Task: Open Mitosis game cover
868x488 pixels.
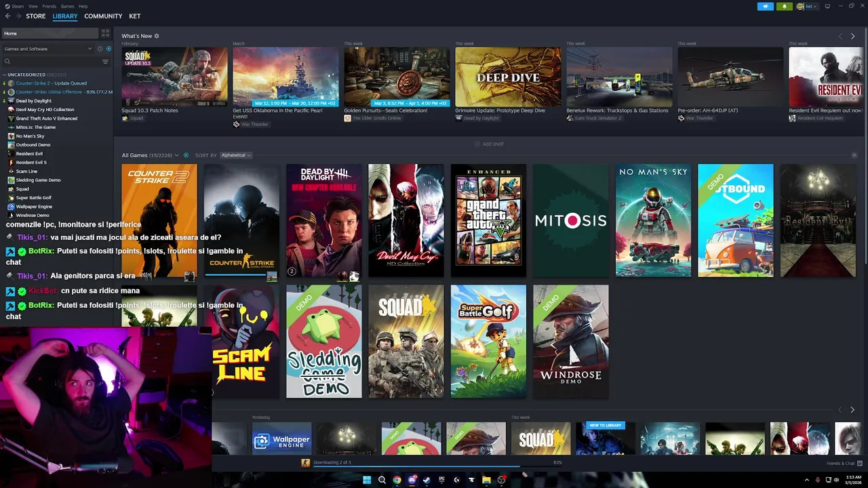Action: pyautogui.click(x=571, y=220)
